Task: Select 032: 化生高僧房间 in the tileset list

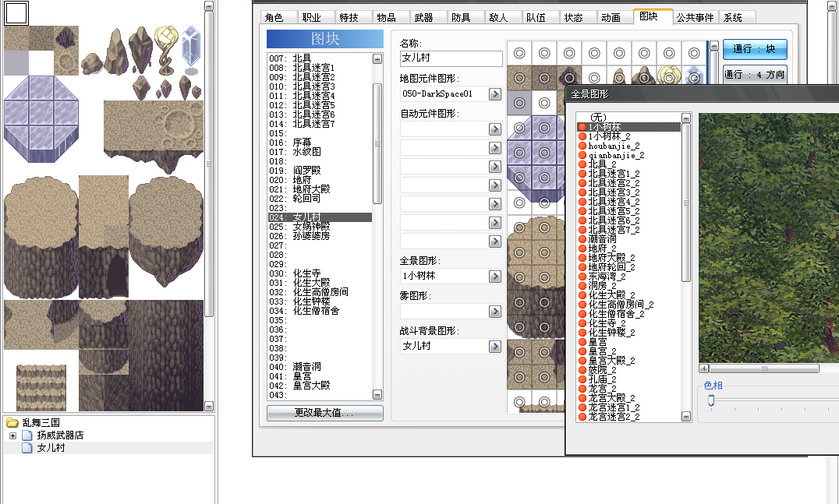Action: coord(320,292)
